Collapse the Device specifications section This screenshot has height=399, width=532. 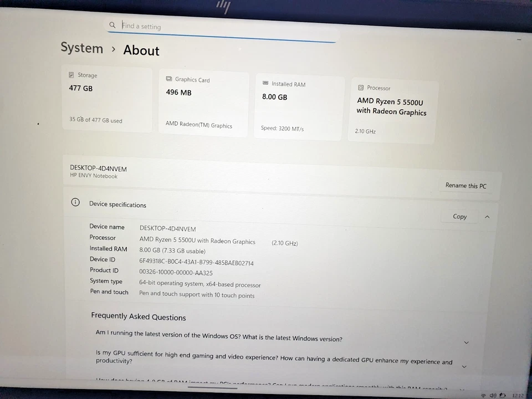487,217
